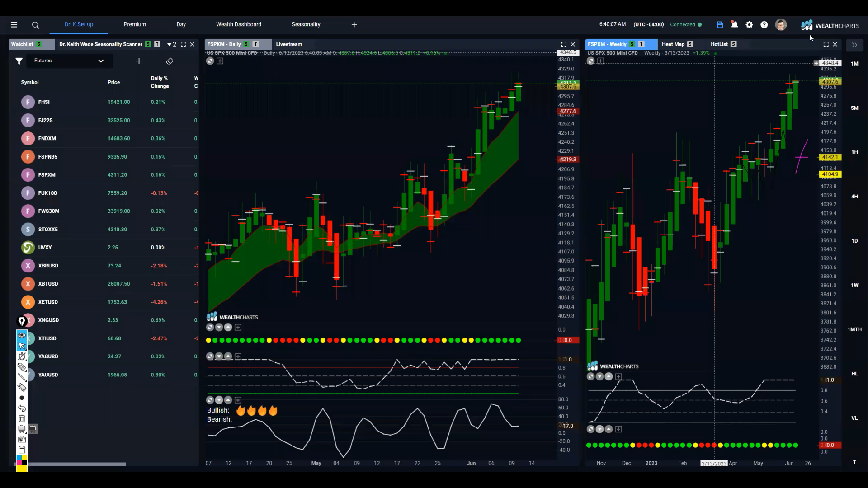Undo the last drawing action
868x488 pixels.
pos(22,408)
